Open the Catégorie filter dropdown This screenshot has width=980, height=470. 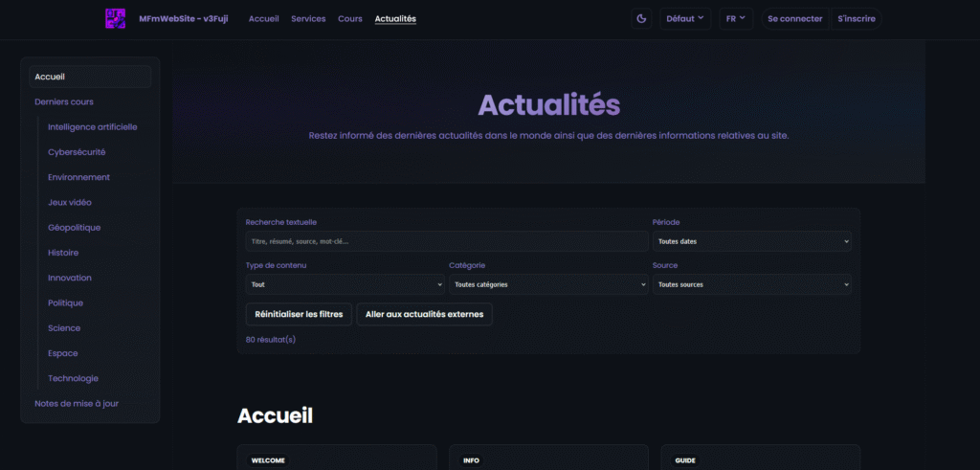[x=547, y=284]
